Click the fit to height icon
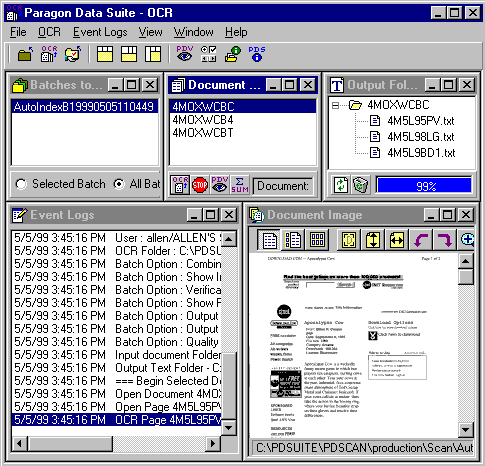485x466 pixels. [373, 239]
